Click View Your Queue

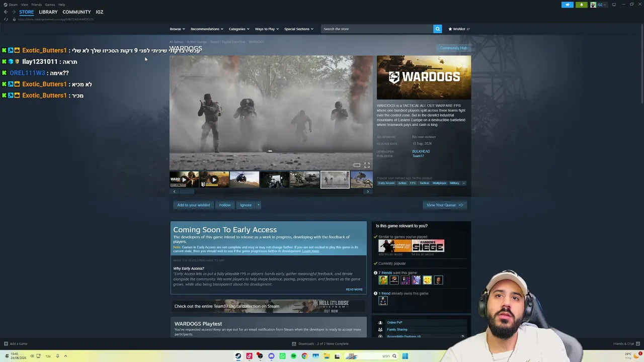[x=445, y=205]
